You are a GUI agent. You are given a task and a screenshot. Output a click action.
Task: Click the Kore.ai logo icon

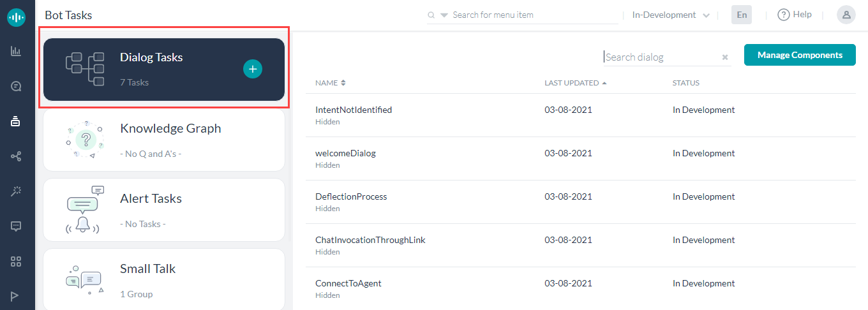tap(17, 17)
